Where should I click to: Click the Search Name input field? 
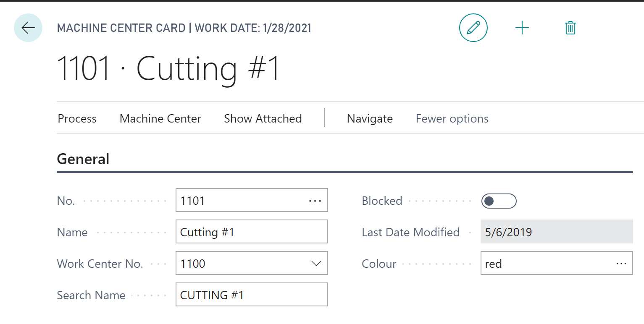pyautogui.click(x=252, y=295)
